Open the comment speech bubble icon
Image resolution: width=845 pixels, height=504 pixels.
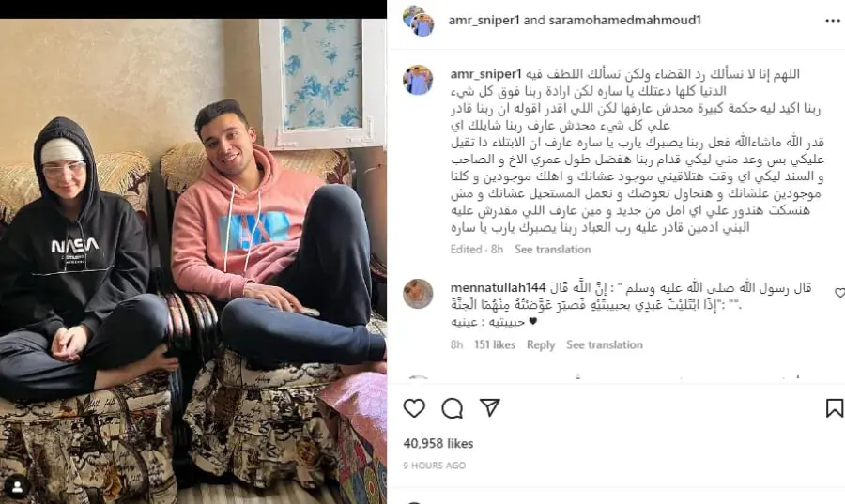tap(453, 408)
